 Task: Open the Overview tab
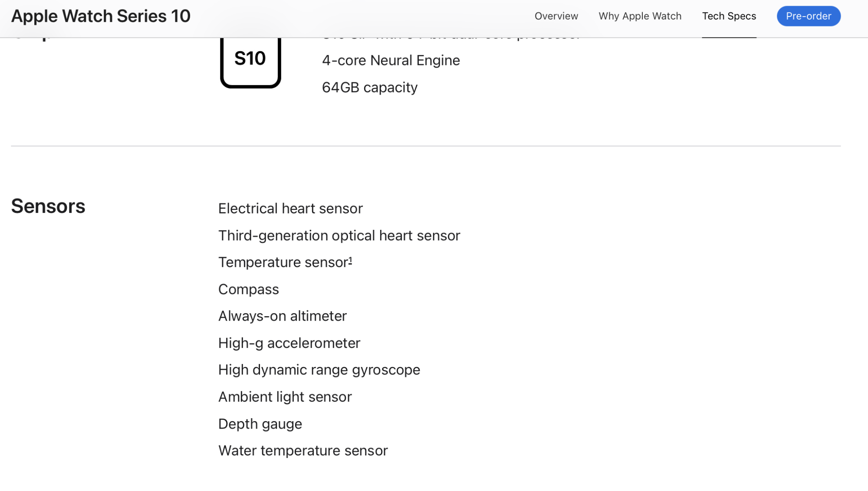(556, 16)
